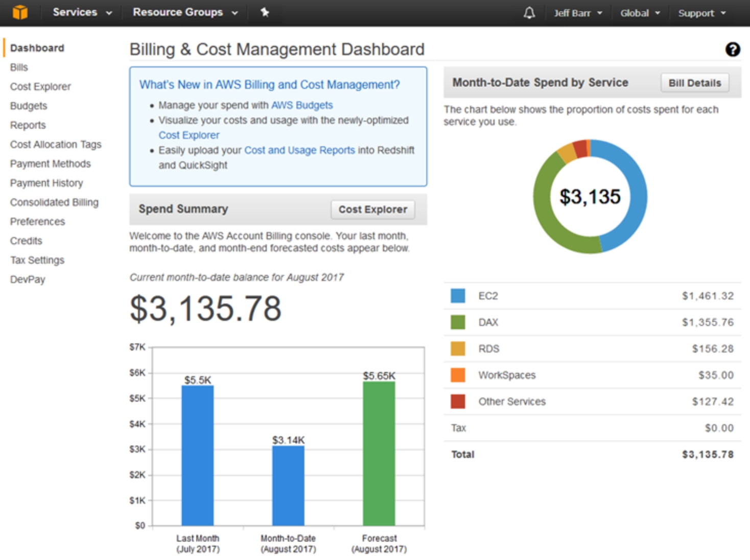Go to Cost Explorer in sidebar

[40, 87]
